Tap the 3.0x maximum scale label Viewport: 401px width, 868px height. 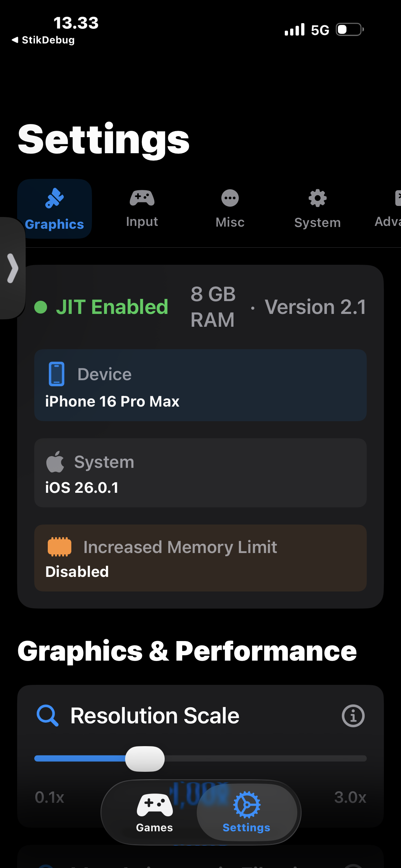click(x=350, y=797)
